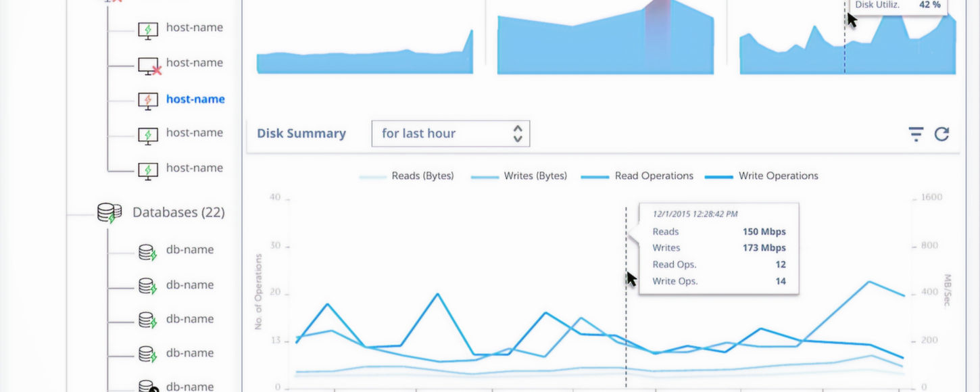This screenshot has height=392, width=980.
Task: Expand the Databases (22) group
Action: coord(178,212)
